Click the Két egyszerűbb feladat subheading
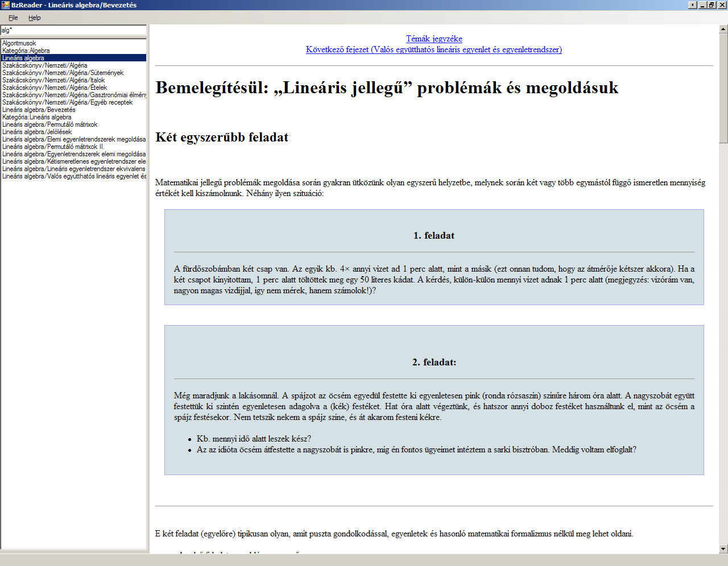The height and width of the screenshot is (566, 728). [222, 138]
